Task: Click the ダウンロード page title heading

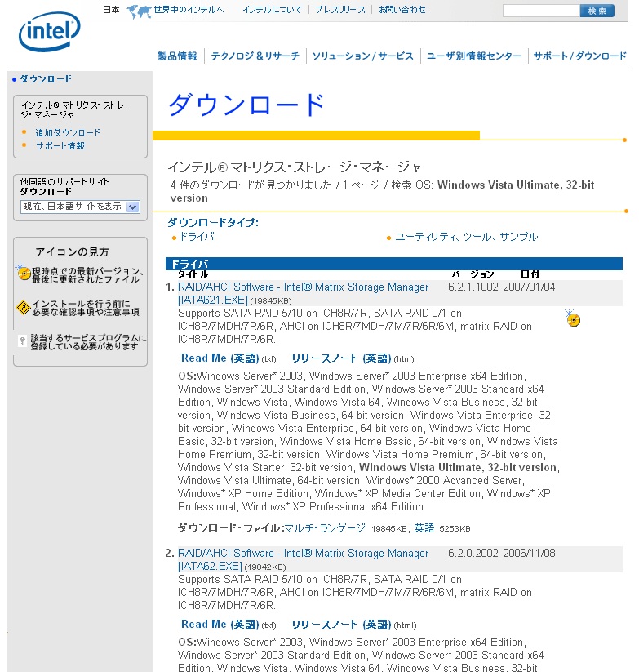Action: (x=246, y=105)
